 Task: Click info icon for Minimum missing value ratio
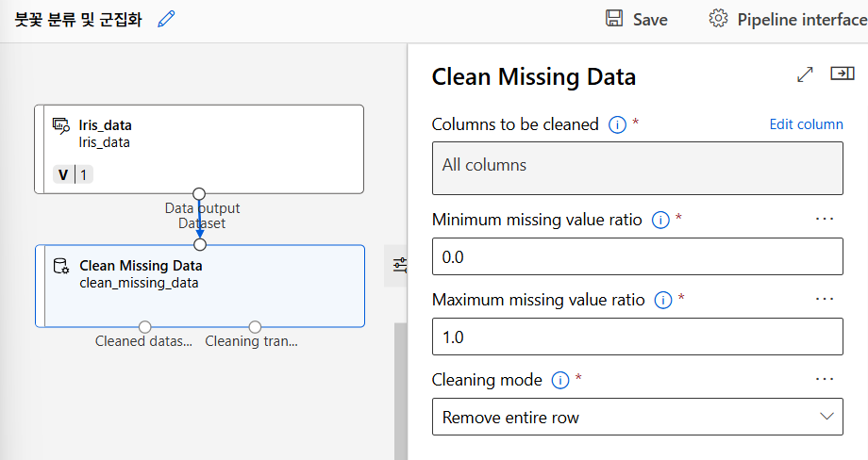660,220
